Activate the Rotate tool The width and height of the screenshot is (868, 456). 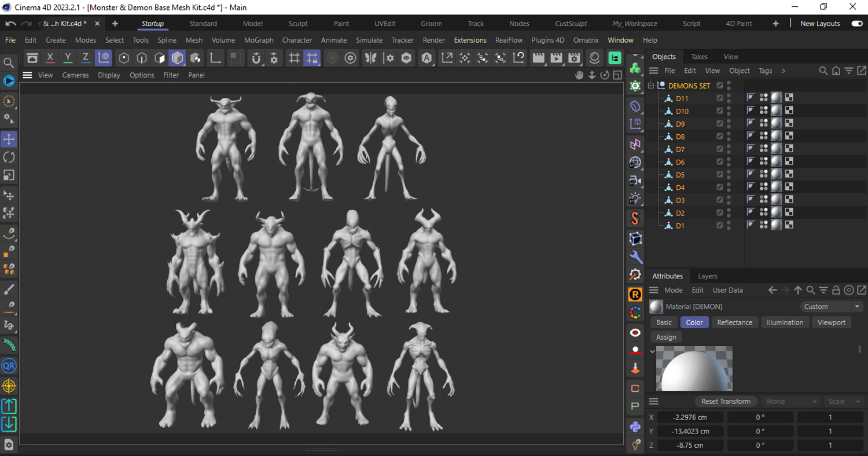[x=9, y=157]
